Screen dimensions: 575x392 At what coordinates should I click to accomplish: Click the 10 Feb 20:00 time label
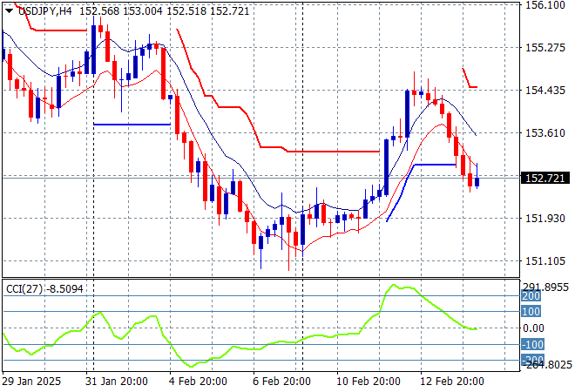click(x=370, y=382)
